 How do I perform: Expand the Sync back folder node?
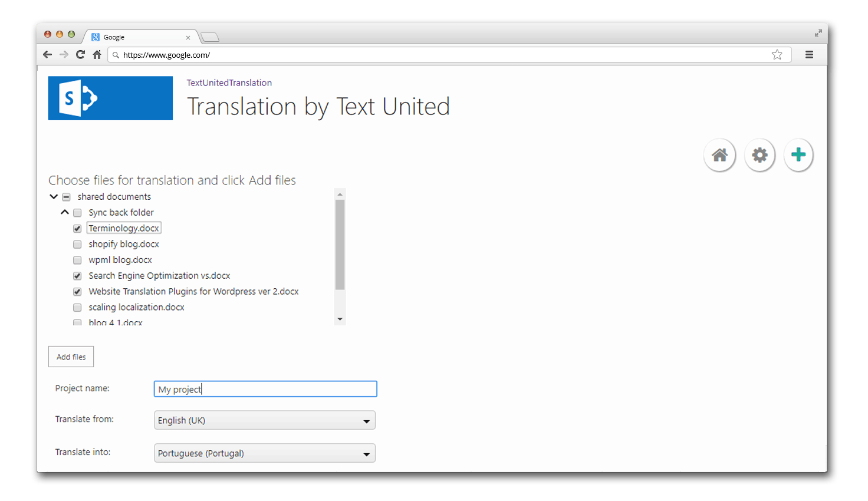65,212
